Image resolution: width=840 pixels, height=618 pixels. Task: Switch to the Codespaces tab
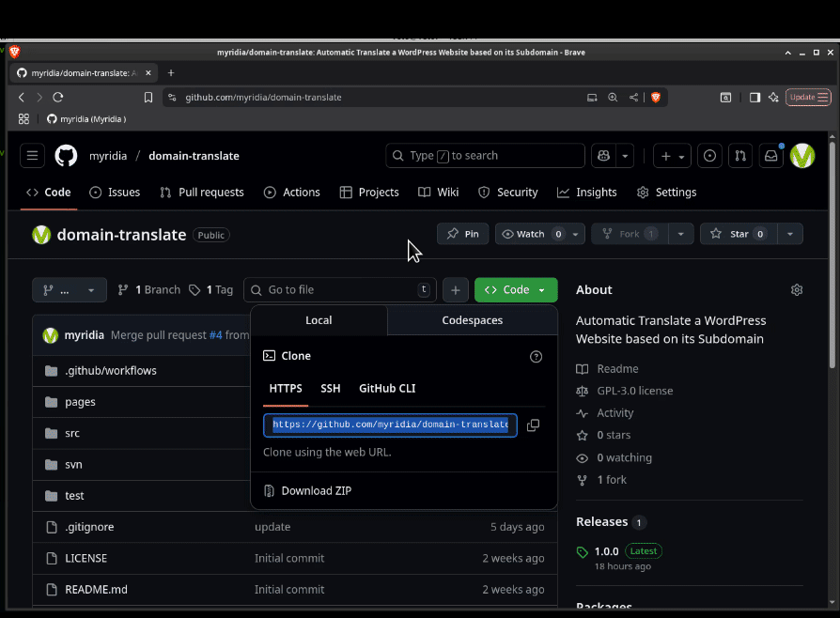(x=472, y=320)
